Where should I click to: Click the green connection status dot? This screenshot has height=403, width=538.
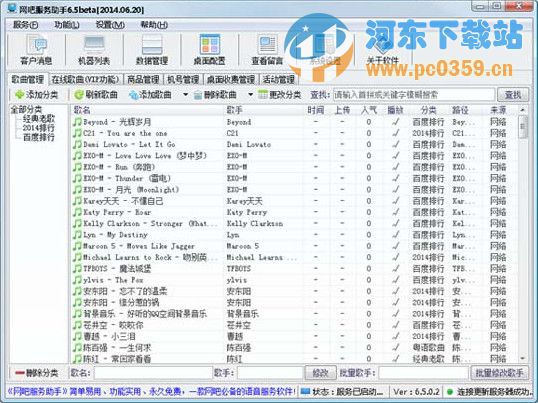click(x=449, y=391)
